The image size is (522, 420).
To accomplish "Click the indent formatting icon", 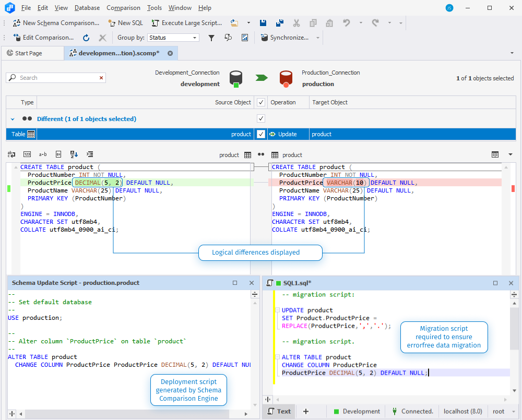I will [90, 154].
